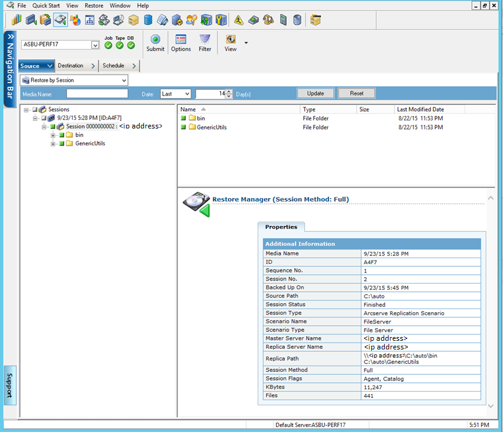The image size is (504, 432).
Task: Click the balance scale toolbar icon
Action: (x=269, y=20)
